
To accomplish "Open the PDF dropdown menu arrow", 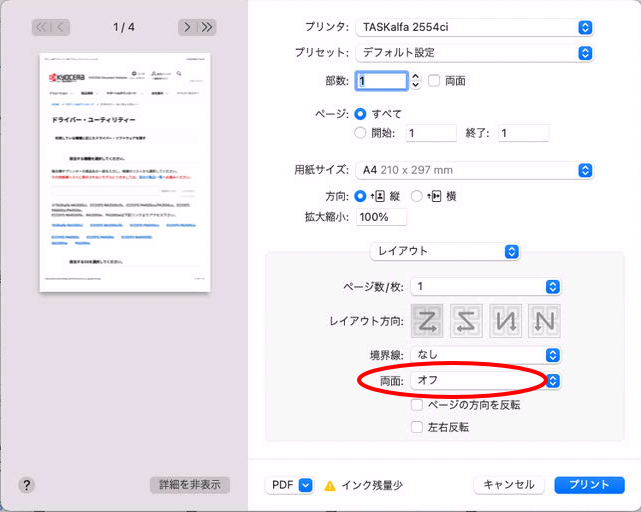I will tap(305, 485).
